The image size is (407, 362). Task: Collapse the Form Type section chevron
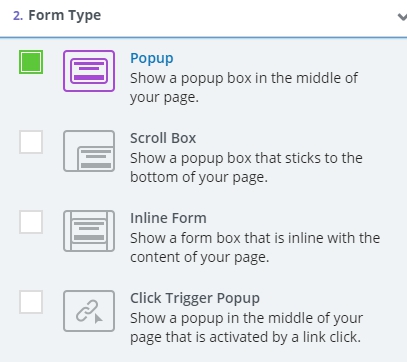[402, 17]
